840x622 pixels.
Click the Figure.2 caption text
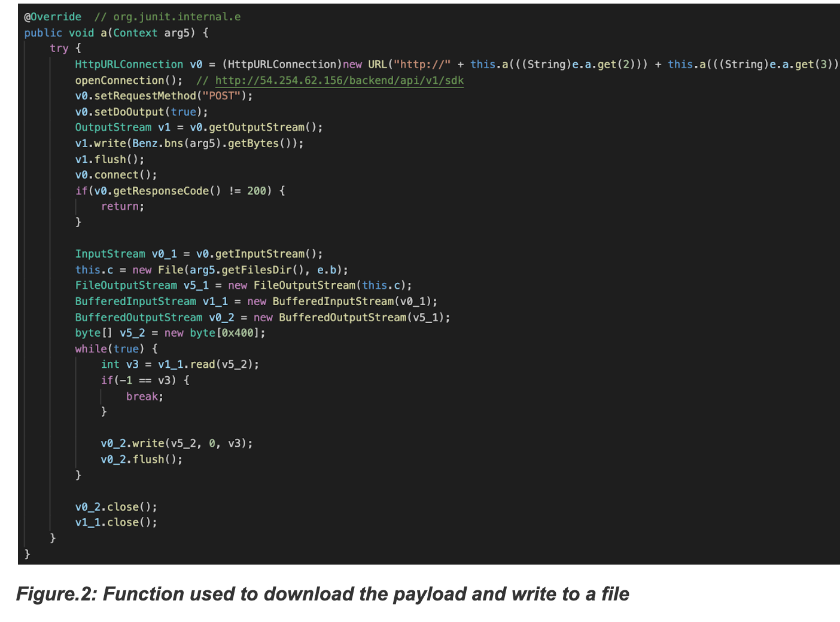pyautogui.click(x=323, y=594)
